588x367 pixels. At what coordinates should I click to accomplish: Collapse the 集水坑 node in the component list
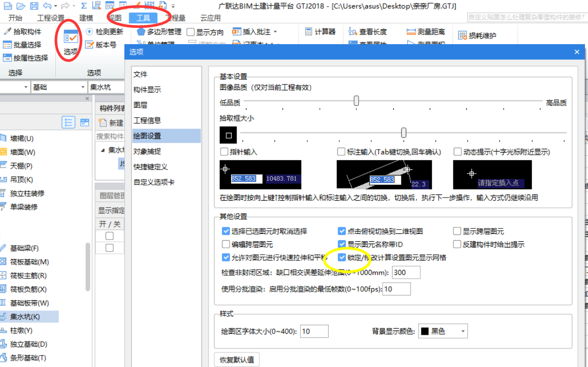[x=103, y=150]
